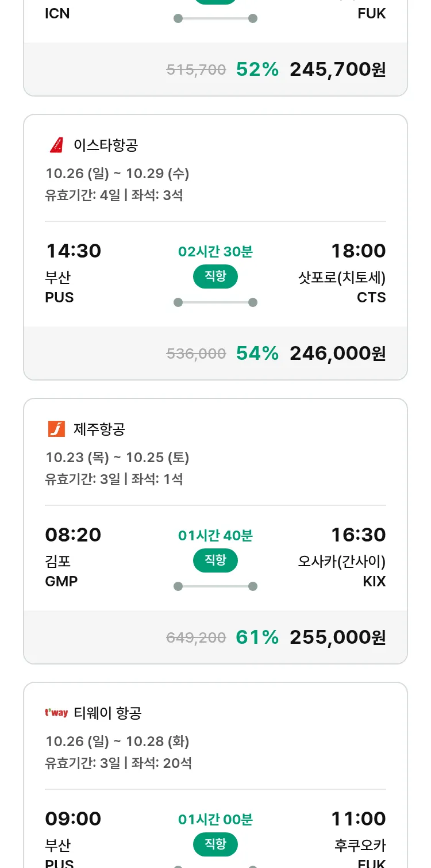Select the 245,700원 fare to FUK

pyautogui.click(x=337, y=70)
